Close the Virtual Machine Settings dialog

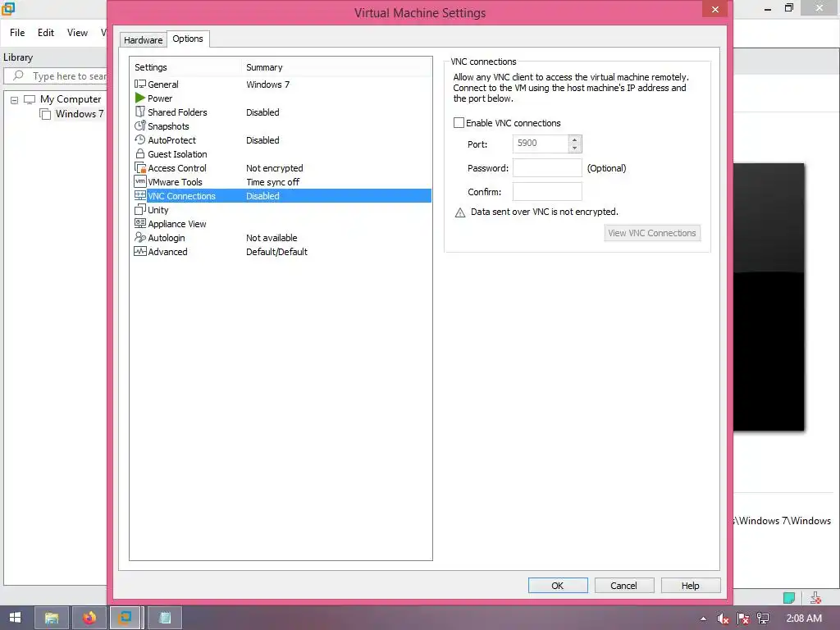pos(714,9)
